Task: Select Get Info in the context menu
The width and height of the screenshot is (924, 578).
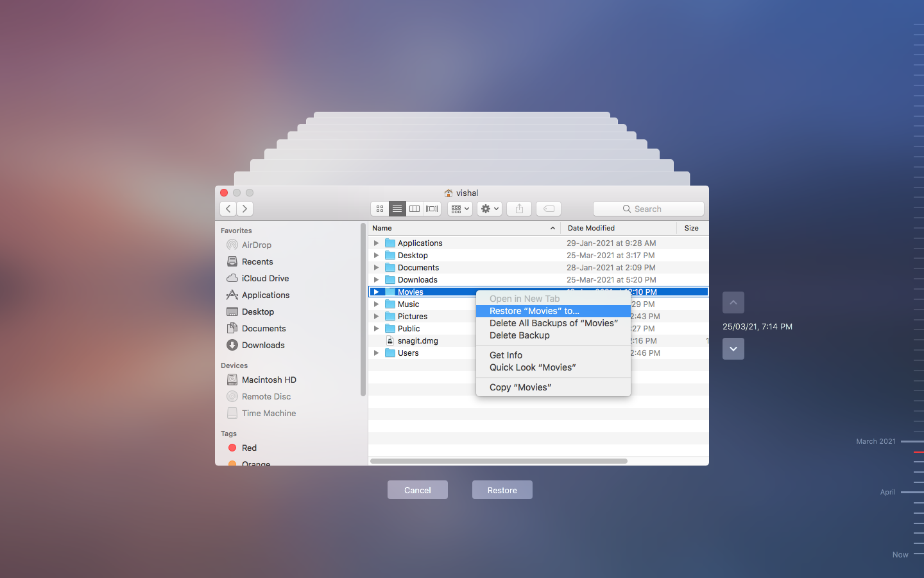Action: click(505, 355)
